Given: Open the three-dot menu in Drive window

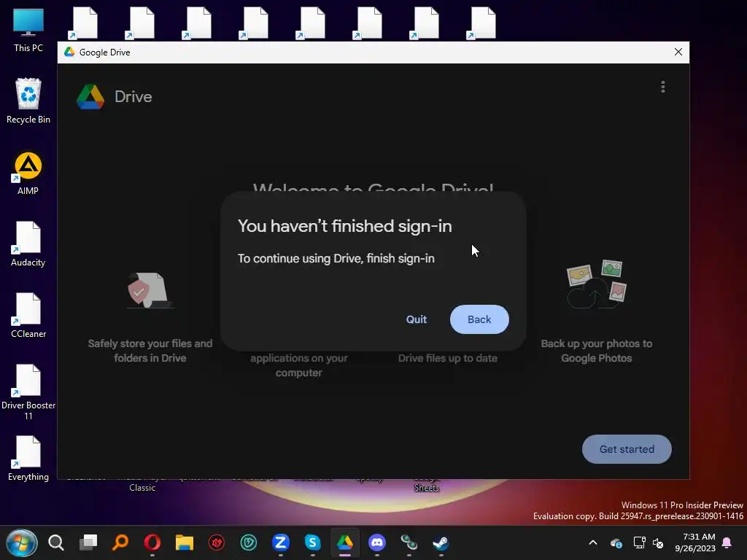Looking at the screenshot, I should [x=662, y=87].
